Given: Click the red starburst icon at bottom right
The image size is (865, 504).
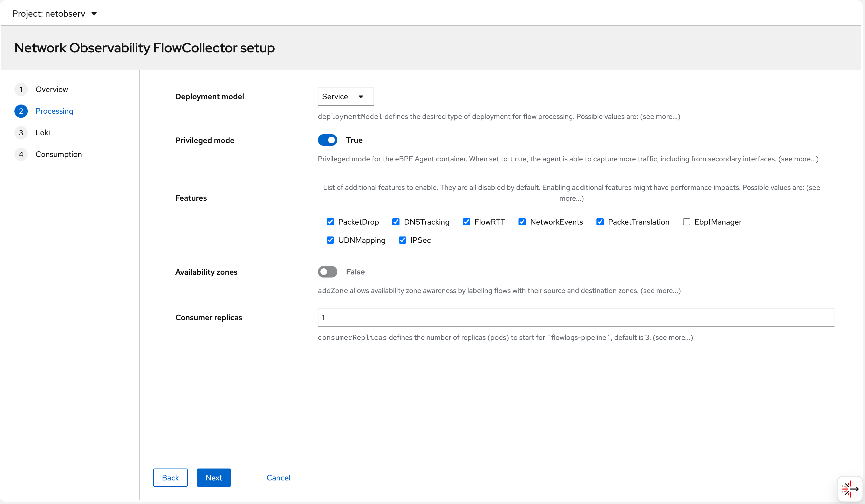Looking at the screenshot, I should pos(850,488).
